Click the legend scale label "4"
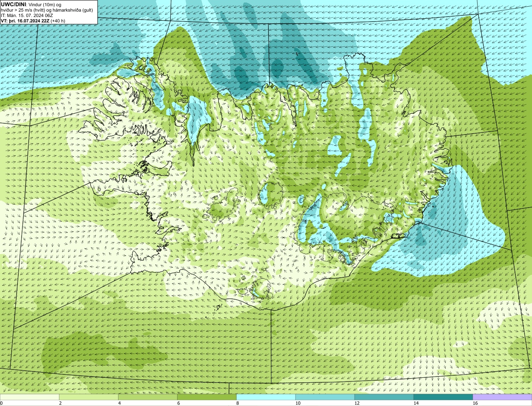This screenshot has width=532, height=406. coord(119,403)
